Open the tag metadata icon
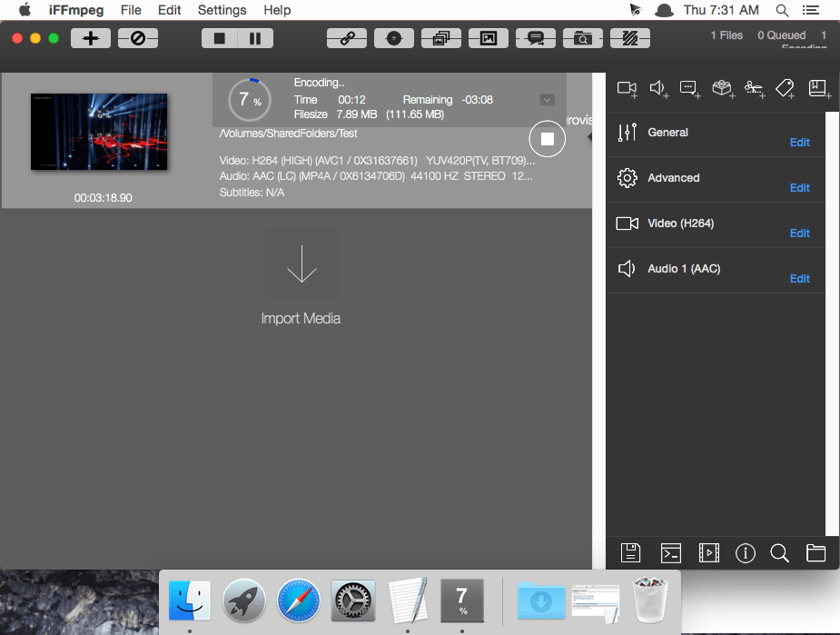Screen dimensions: 840x635 786,88
